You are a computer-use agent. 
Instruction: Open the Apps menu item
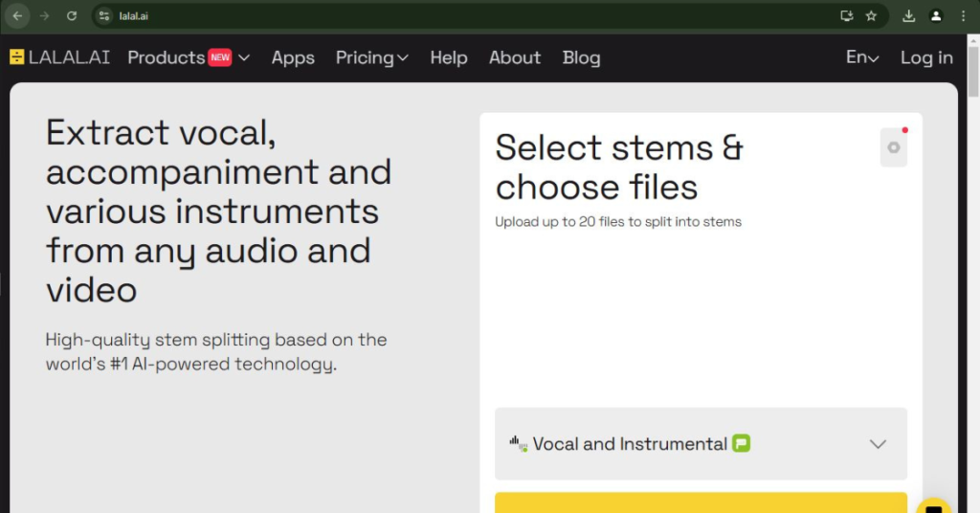click(x=293, y=57)
